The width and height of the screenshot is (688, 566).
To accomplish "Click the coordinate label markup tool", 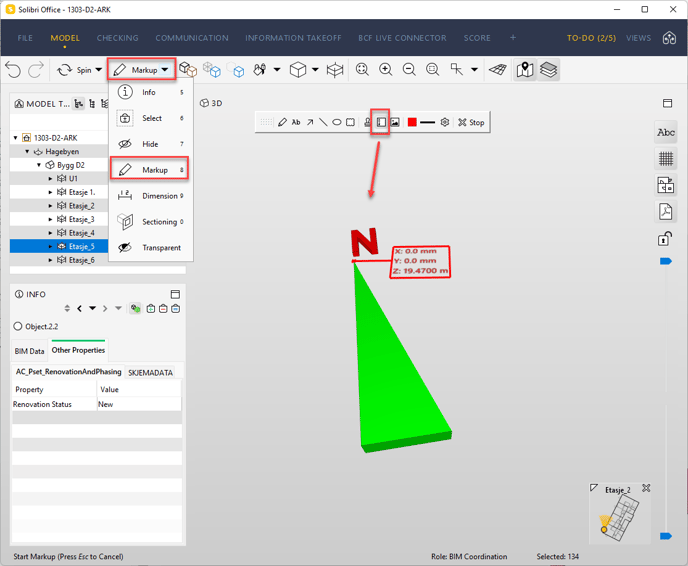I will (x=381, y=122).
